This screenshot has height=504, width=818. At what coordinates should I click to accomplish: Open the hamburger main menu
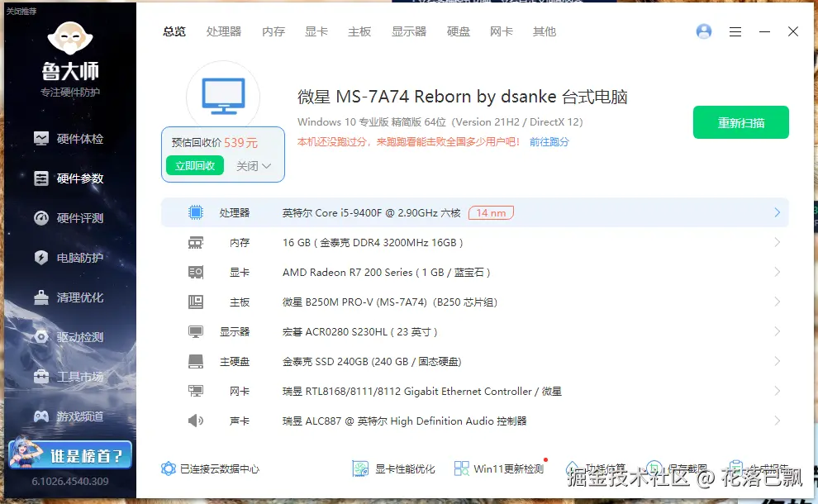[x=735, y=32]
